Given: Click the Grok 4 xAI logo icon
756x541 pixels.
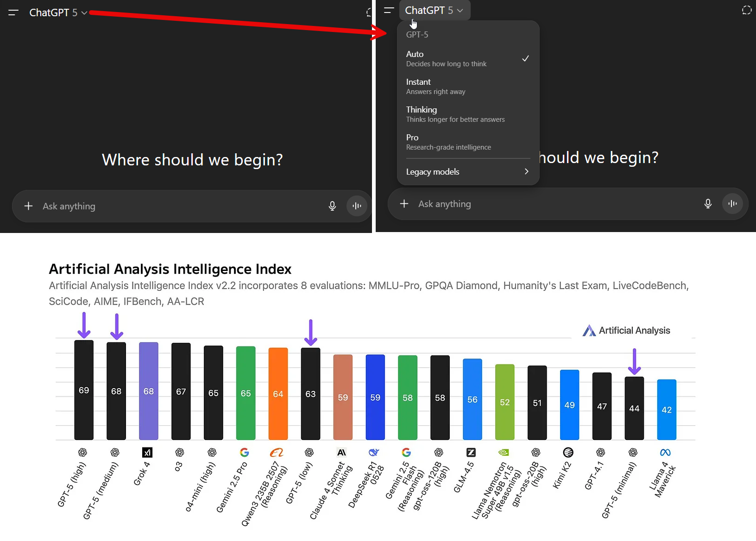Looking at the screenshot, I should [147, 453].
